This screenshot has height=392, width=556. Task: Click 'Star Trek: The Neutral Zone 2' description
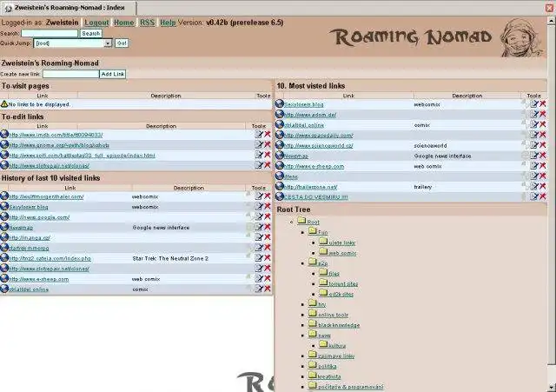click(x=170, y=259)
